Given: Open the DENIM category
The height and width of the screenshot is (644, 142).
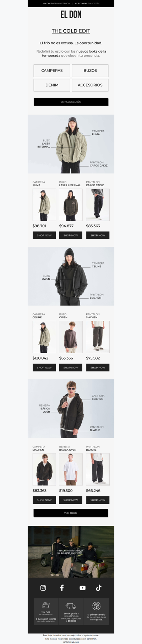Looking at the screenshot, I should tap(52, 85).
